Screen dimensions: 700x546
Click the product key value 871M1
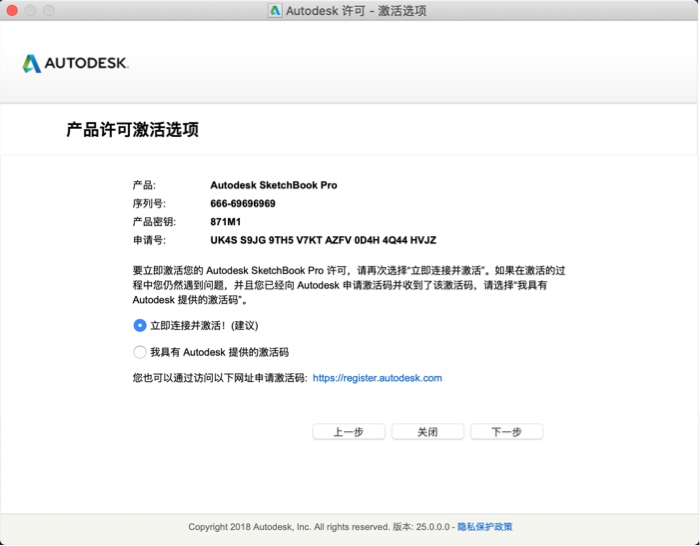click(226, 222)
